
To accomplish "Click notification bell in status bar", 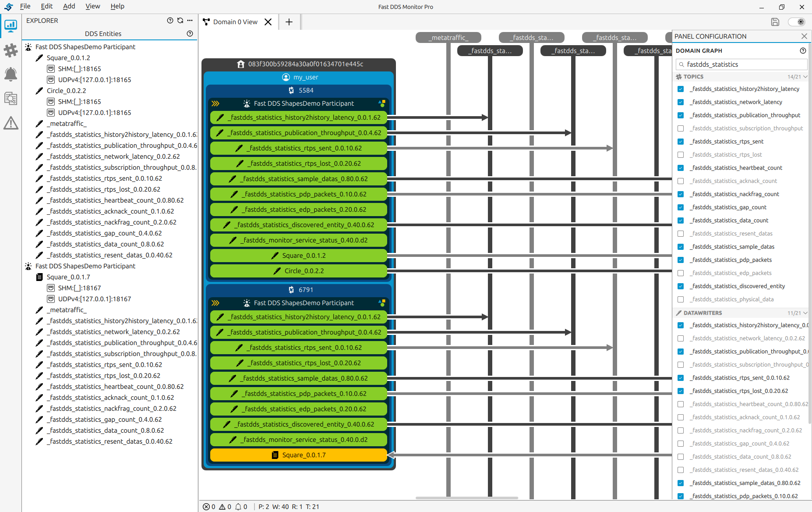I will click(238, 507).
